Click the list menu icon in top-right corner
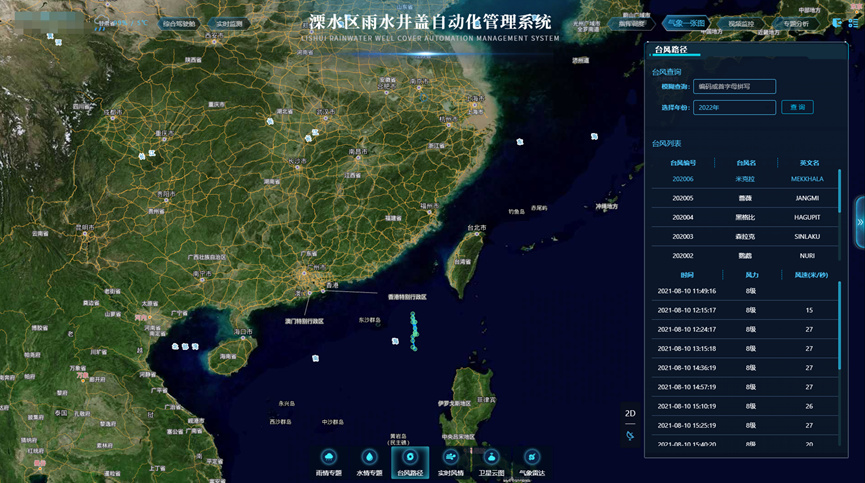865x483 pixels. click(x=853, y=23)
